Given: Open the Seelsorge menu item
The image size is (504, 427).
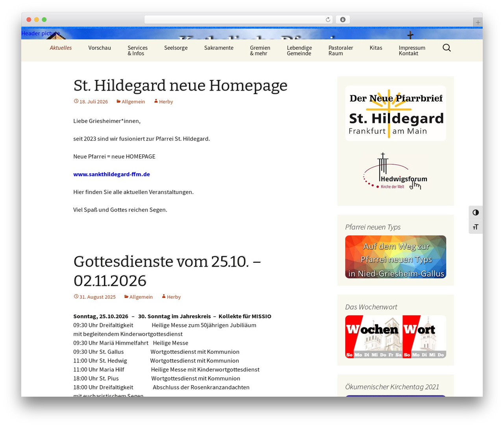Looking at the screenshot, I should point(176,48).
